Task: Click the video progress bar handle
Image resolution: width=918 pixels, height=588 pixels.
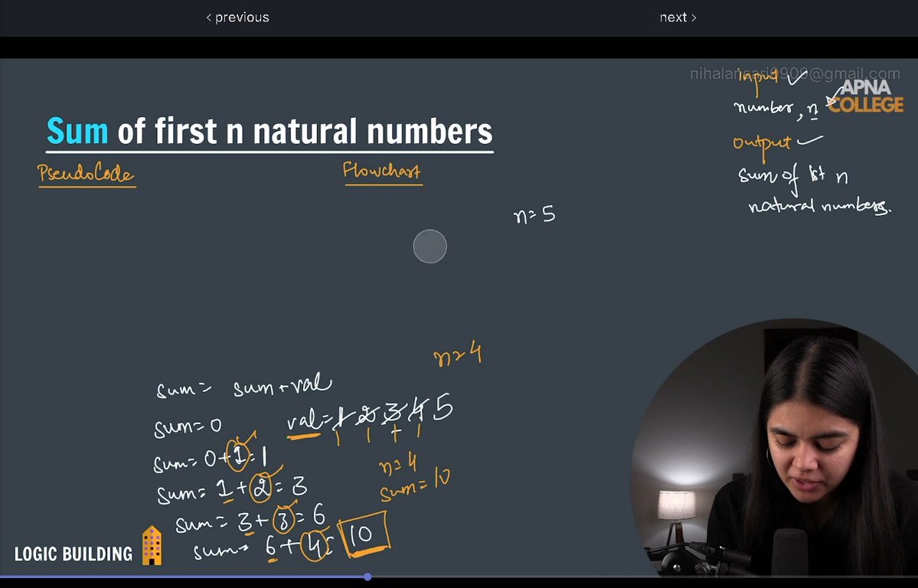Action: coord(367,577)
